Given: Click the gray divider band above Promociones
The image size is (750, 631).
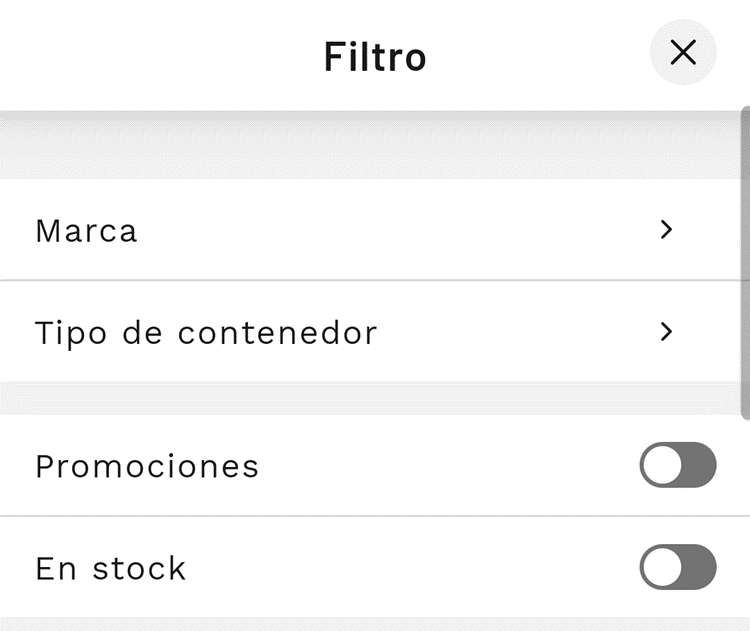Looking at the screenshot, I should point(370,398).
